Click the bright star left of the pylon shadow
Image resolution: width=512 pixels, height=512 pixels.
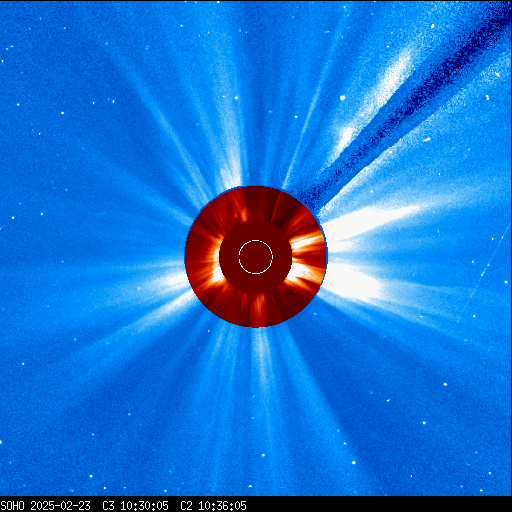tap(342, 98)
